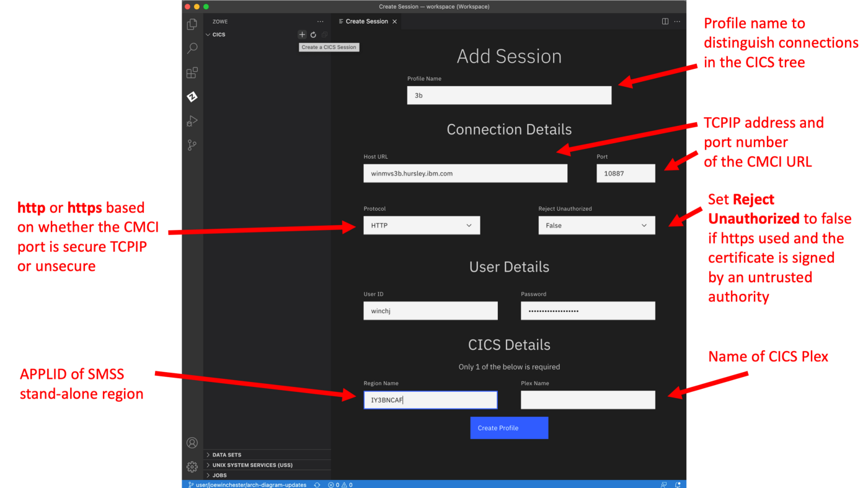Click the Region Name field with IY3BNCAF
Image resolution: width=868 pixels, height=488 pixels.
[x=430, y=400]
